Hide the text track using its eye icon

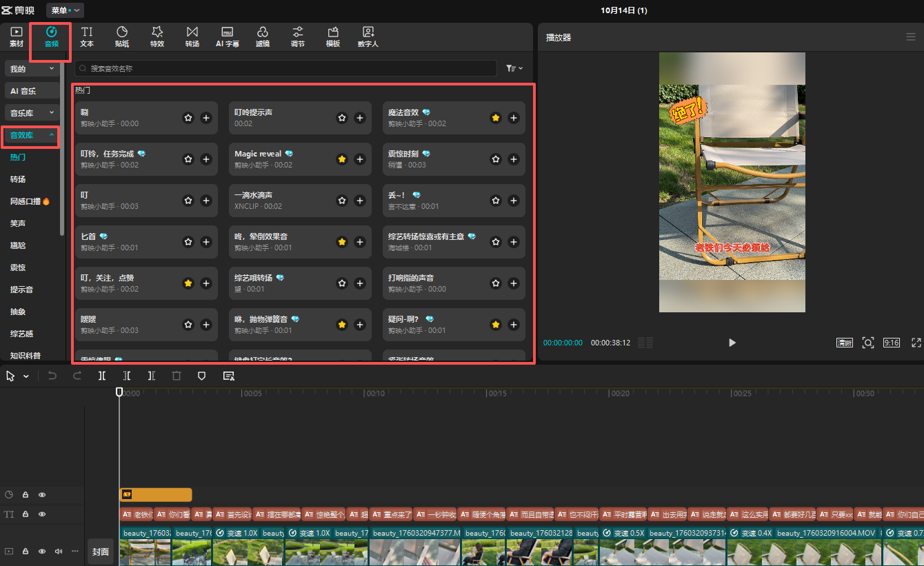coord(42,514)
